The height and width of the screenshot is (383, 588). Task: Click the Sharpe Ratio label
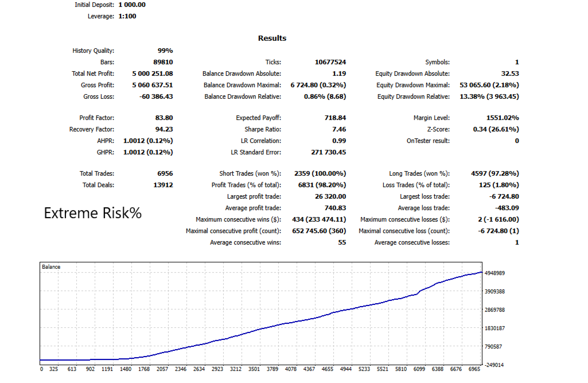point(263,129)
